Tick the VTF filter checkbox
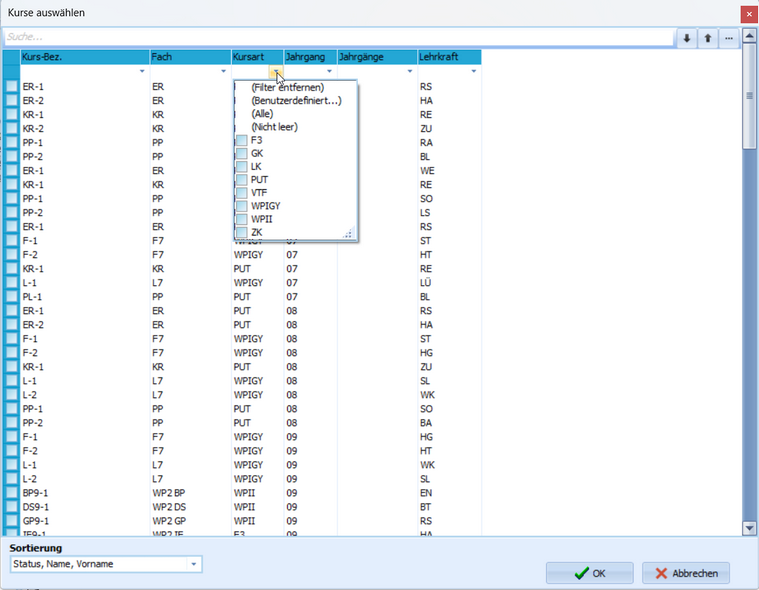 click(242, 193)
